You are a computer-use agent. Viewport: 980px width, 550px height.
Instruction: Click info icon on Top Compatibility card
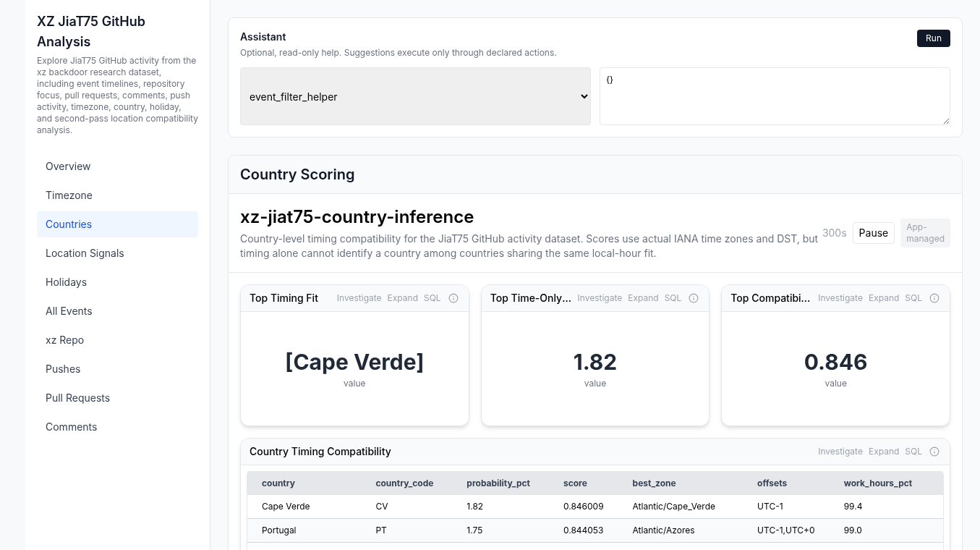pos(934,298)
